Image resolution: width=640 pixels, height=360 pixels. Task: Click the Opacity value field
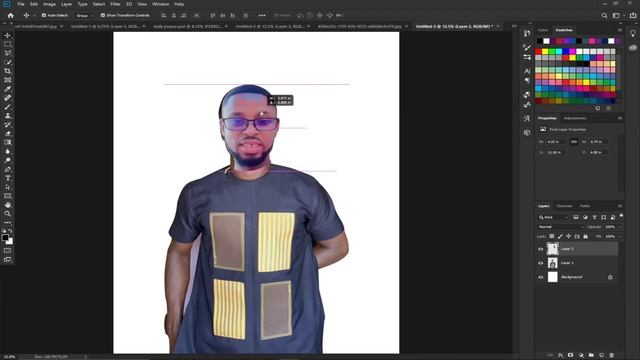[x=610, y=227]
